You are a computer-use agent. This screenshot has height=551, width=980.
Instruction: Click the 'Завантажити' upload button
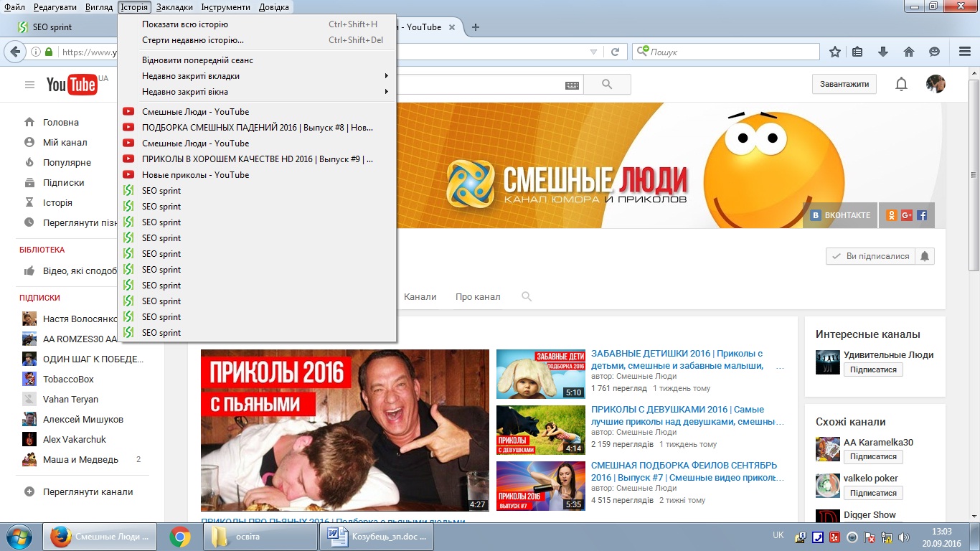pyautogui.click(x=844, y=84)
